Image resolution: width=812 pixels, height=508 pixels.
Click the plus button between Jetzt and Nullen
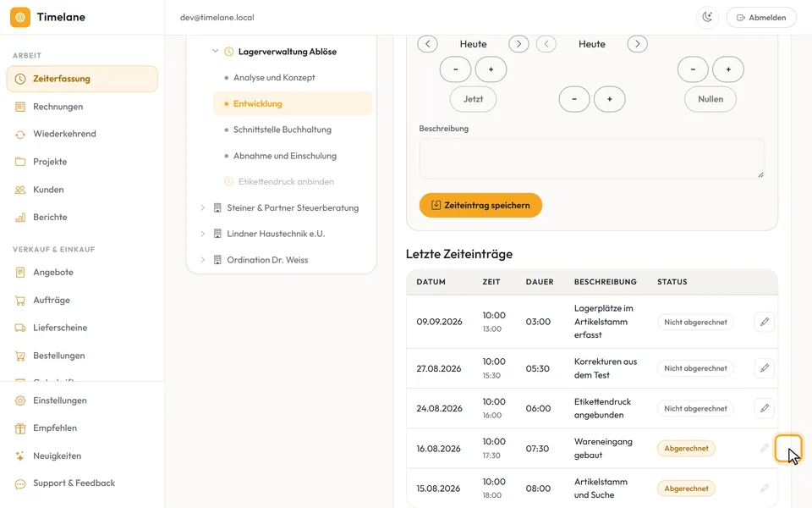point(610,99)
